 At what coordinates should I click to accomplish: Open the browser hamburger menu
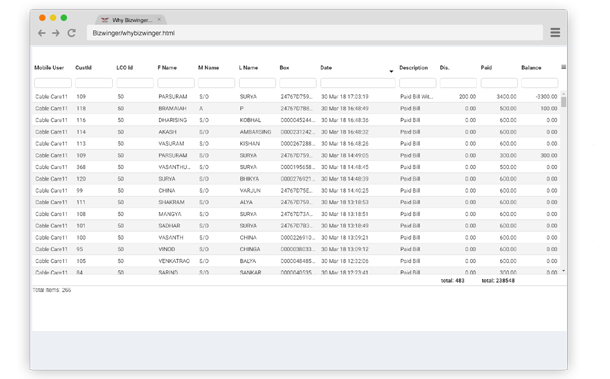[555, 33]
